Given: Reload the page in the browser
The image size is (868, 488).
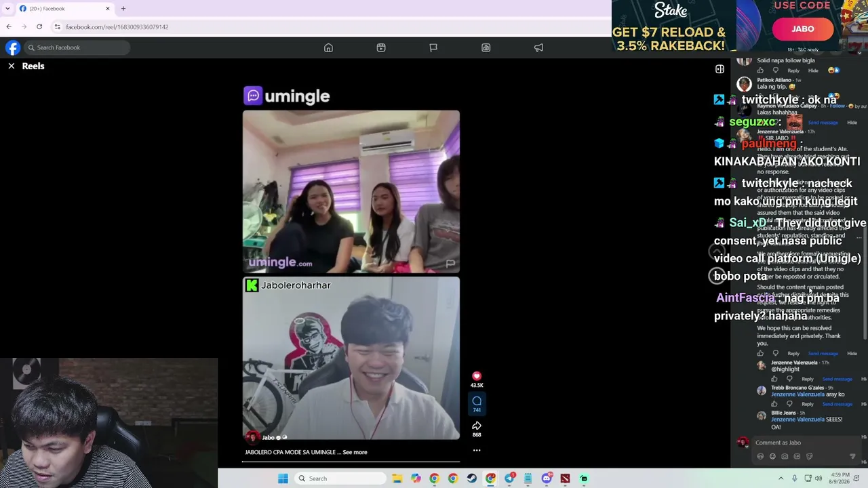Looking at the screenshot, I should point(39,27).
